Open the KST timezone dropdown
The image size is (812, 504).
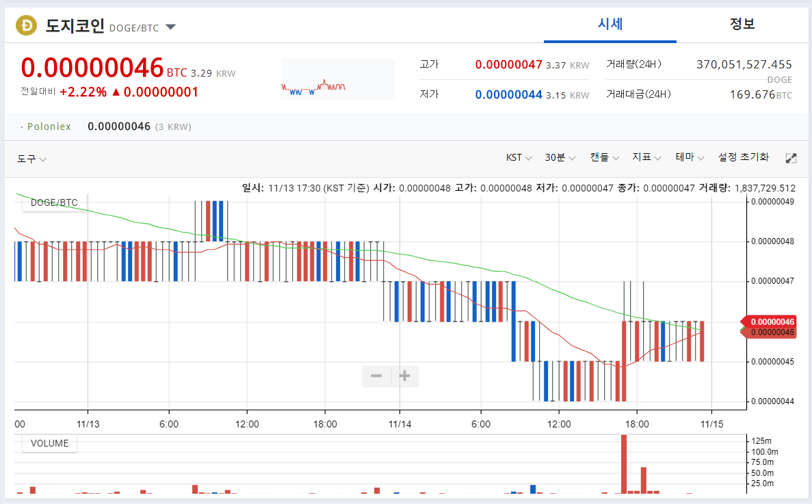[519, 157]
